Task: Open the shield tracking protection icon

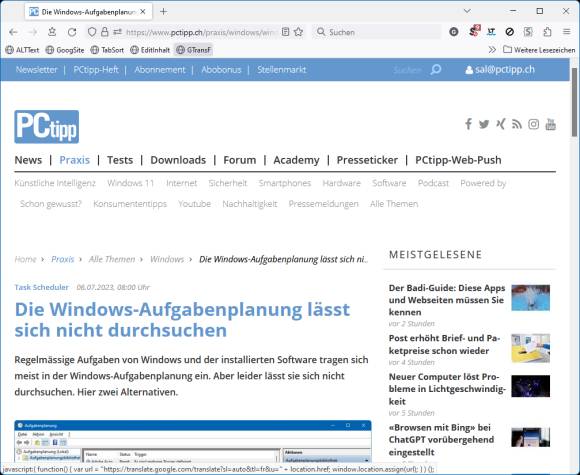Action: point(92,32)
